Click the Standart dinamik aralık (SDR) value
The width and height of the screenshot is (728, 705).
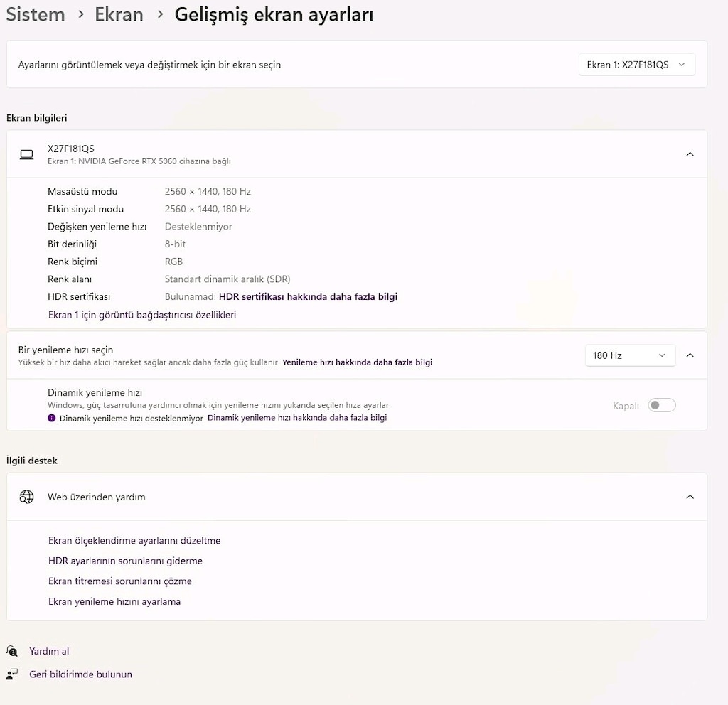click(x=227, y=279)
